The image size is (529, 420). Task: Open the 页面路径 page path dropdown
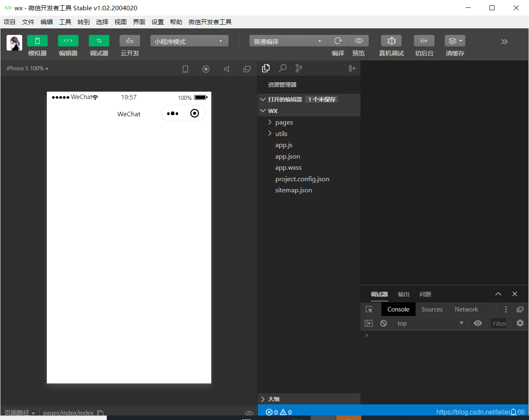point(19,413)
